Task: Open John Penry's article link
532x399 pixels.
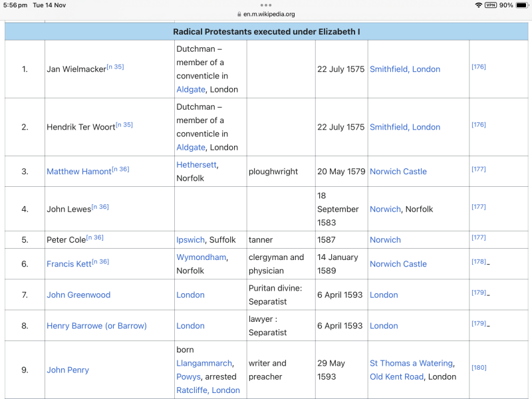Action: point(67,370)
